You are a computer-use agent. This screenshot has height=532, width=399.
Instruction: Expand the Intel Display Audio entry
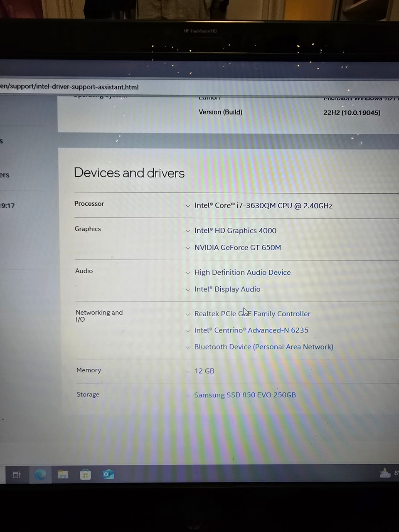click(188, 290)
